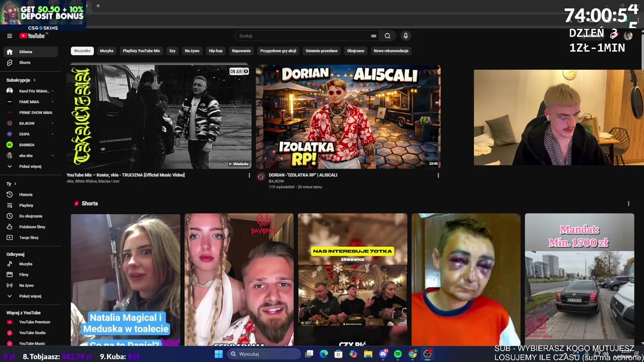Expand the Subskrypcje section header
644x362 pixels.
coord(21,80)
